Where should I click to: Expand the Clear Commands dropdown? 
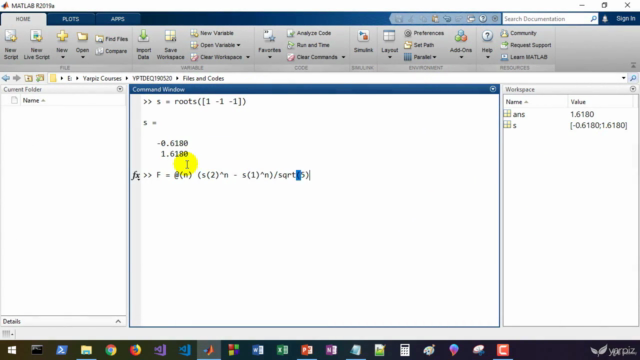click(x=343, y=57)
